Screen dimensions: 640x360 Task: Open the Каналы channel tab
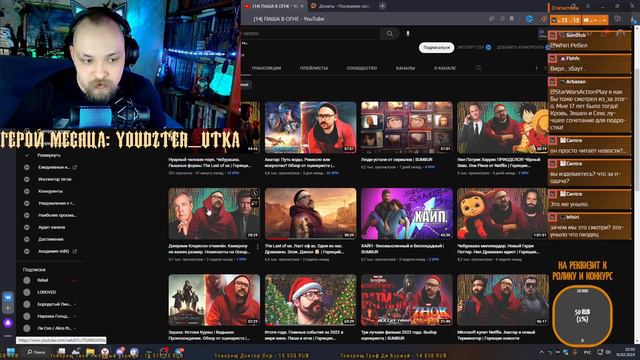pyautogui.click(x=405, y=68)
